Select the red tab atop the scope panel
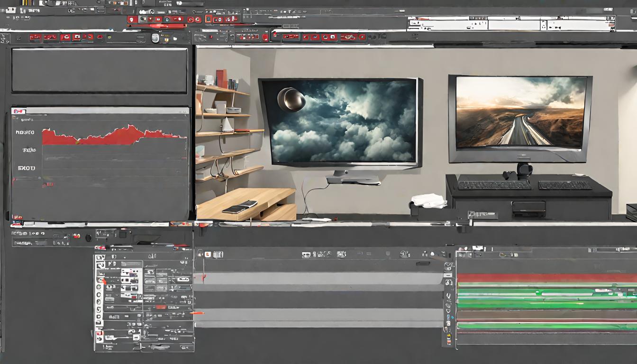 pyautogui.click(x=19, y=111)
